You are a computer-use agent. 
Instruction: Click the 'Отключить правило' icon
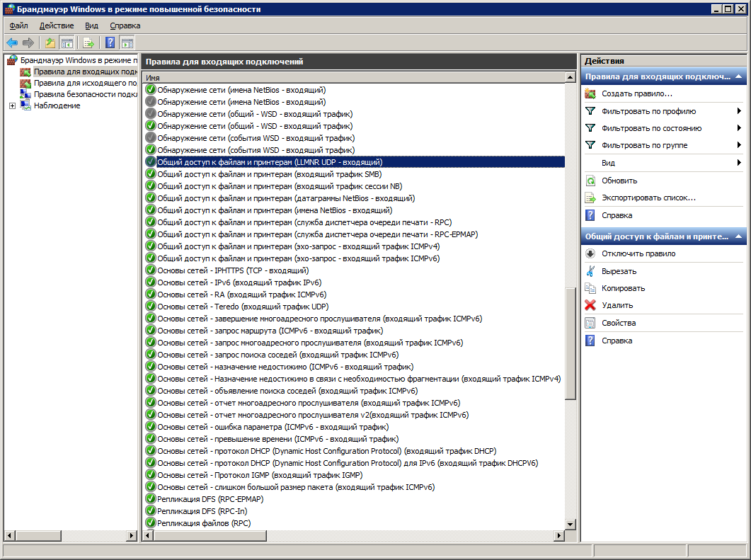pyautogui.click(x=590, y=253)
